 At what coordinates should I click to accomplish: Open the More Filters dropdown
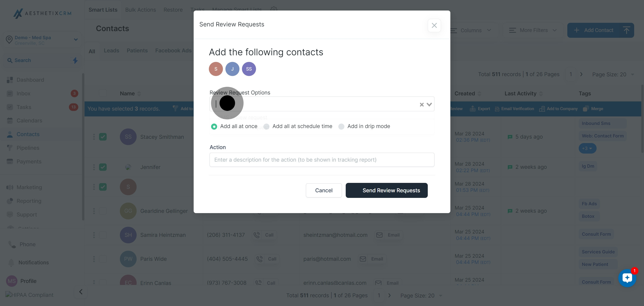[x=533, y=30]
